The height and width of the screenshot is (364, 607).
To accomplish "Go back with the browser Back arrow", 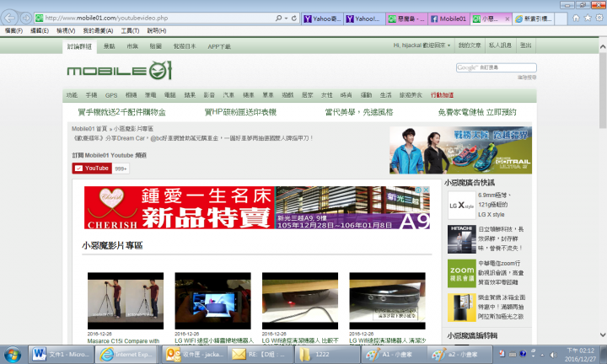I will [x=9, y=18].
